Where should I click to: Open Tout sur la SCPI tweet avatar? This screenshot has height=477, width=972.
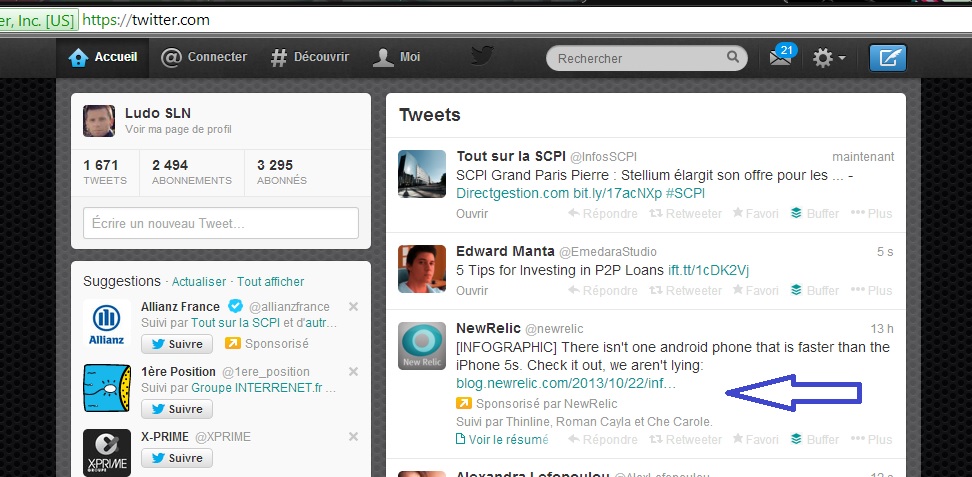coord(422,174)
